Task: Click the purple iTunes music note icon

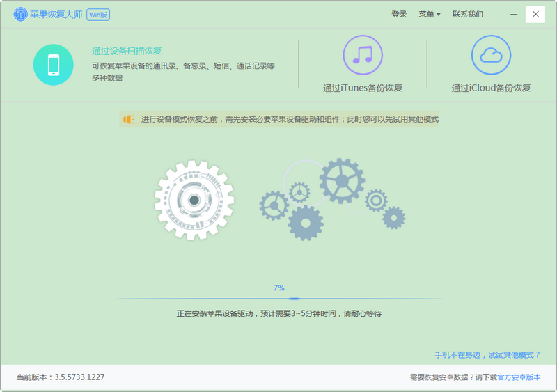Action: (x=363, y=55)
